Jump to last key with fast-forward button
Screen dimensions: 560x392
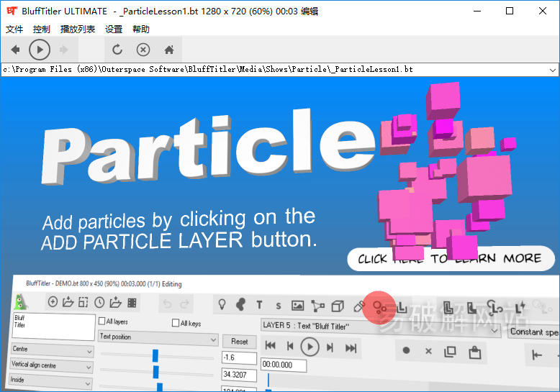click(x=351, y=347)
